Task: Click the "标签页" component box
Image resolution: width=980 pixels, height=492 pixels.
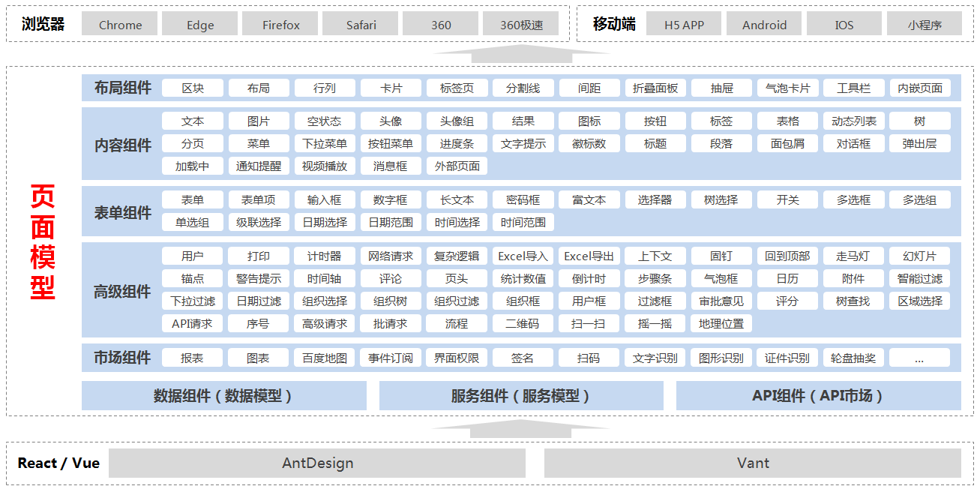Action: coord(457,88)
